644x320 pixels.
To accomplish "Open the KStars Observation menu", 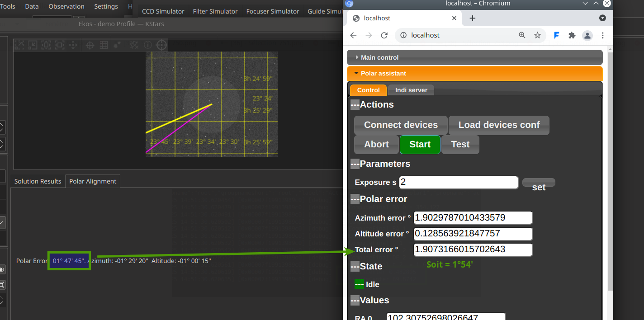I will 66,6.
